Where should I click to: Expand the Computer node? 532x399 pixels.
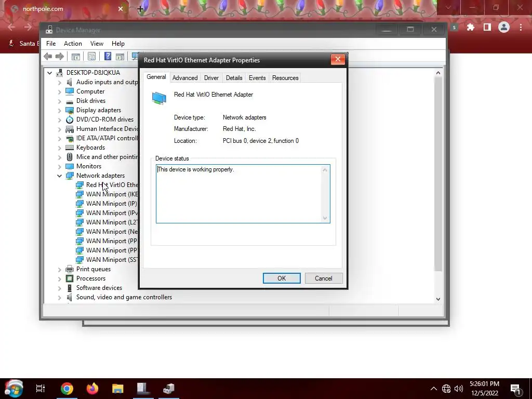(x=59, y=91)
